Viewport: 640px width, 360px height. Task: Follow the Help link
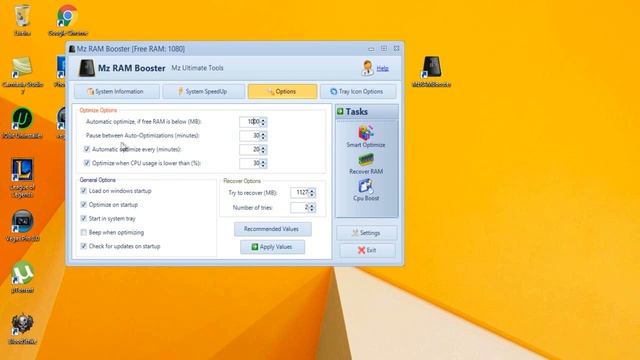[x=382, y=69]
